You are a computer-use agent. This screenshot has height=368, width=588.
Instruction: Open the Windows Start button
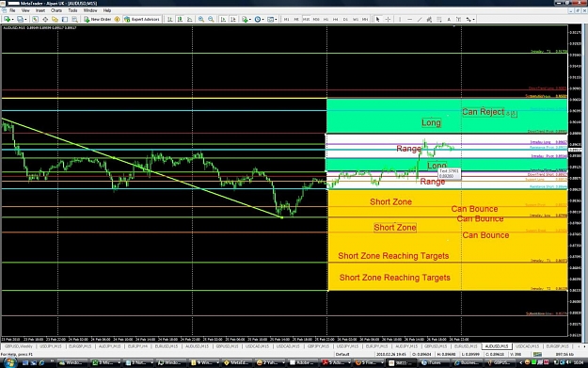coord(9,362)
